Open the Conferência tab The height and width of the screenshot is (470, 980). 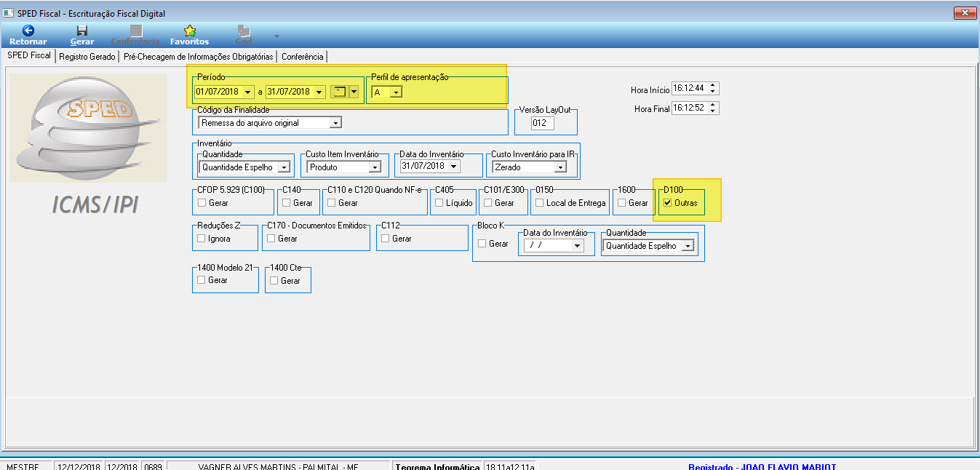pos(303,57)
